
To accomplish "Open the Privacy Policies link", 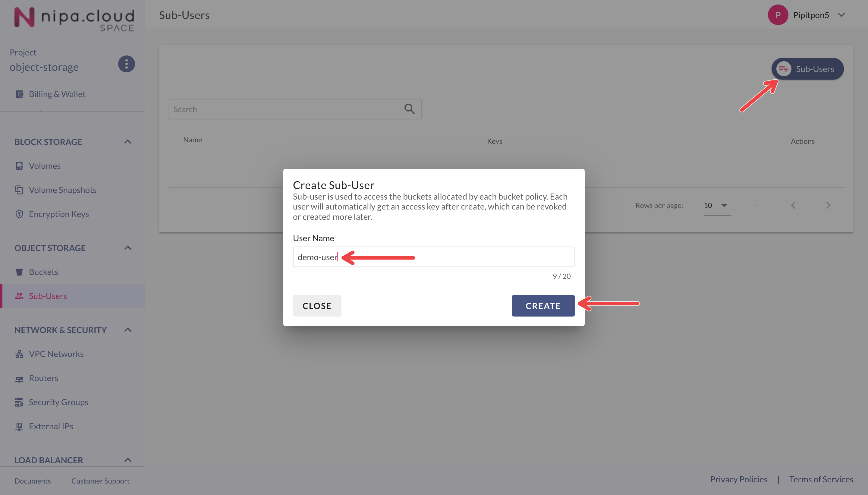I will coord(738,479).
